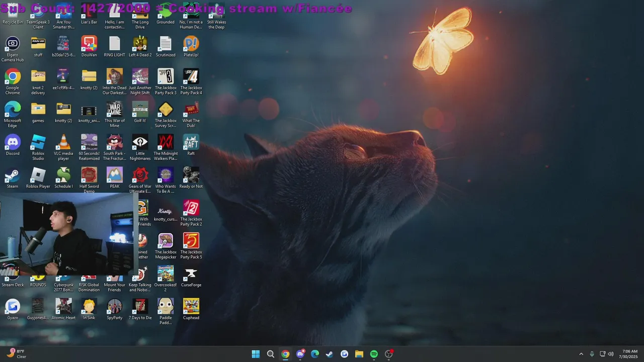Open The Jackbox Party Pack 3
The height and width of the screenshot is (362, 644).
click(166, 82)
